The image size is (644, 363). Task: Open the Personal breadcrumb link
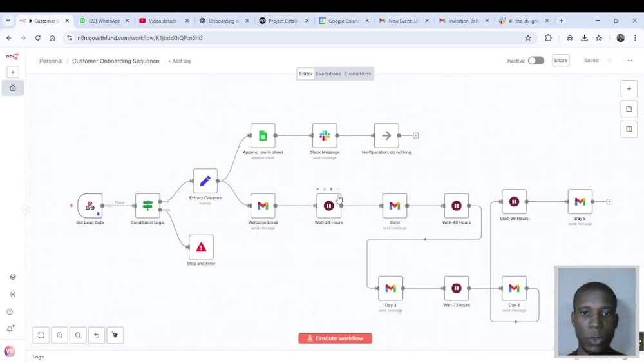point(51,61)
